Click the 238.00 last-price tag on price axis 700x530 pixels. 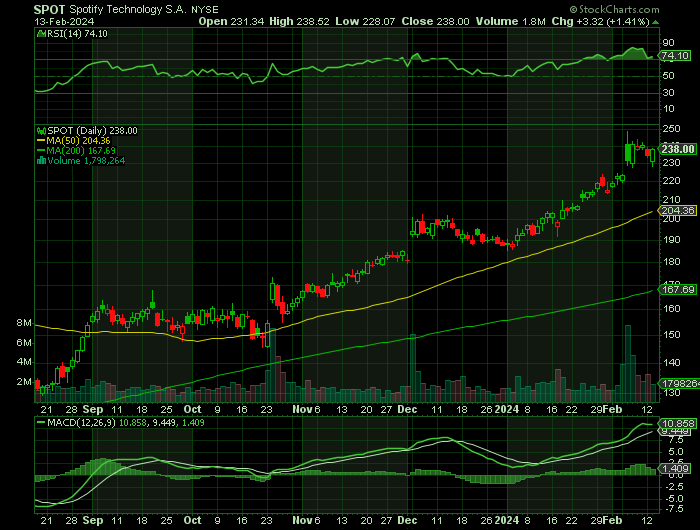point(678,149)
